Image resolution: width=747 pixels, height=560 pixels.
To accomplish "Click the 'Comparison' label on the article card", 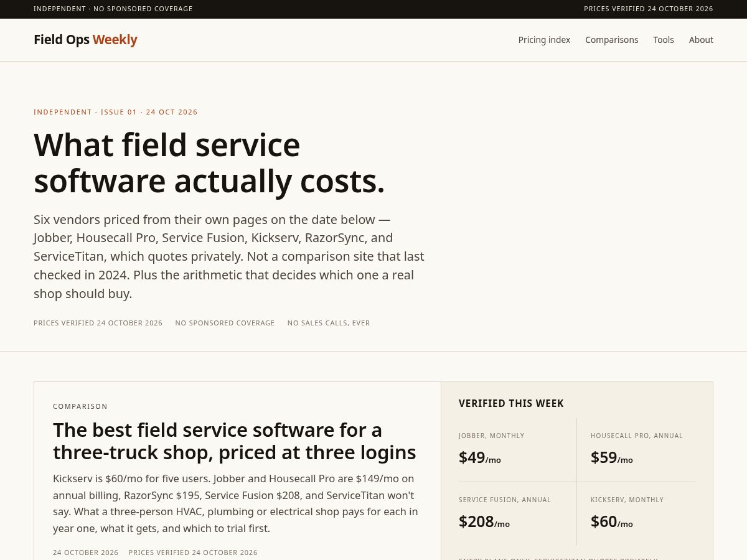I will click(x=80, y=406).
